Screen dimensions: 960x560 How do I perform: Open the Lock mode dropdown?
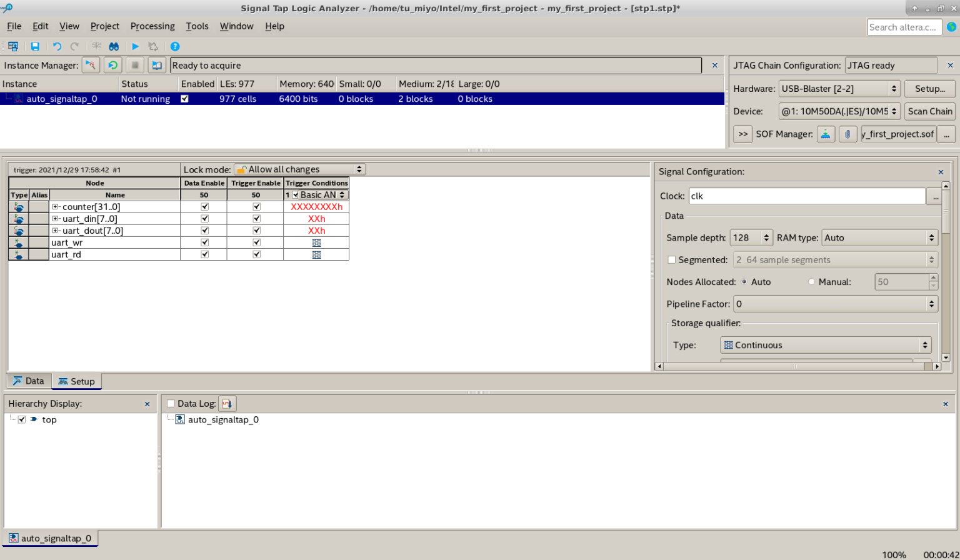click(x=300, y=169)
